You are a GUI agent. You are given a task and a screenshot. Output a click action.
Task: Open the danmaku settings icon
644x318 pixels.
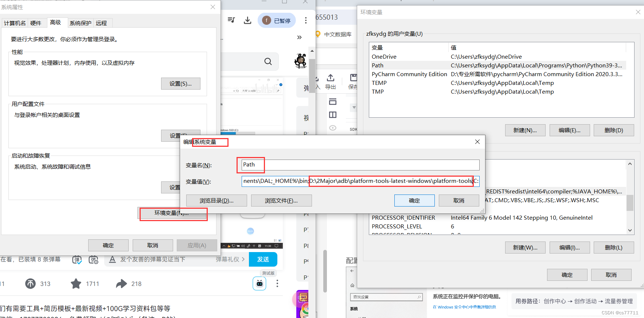click(94, 260)
